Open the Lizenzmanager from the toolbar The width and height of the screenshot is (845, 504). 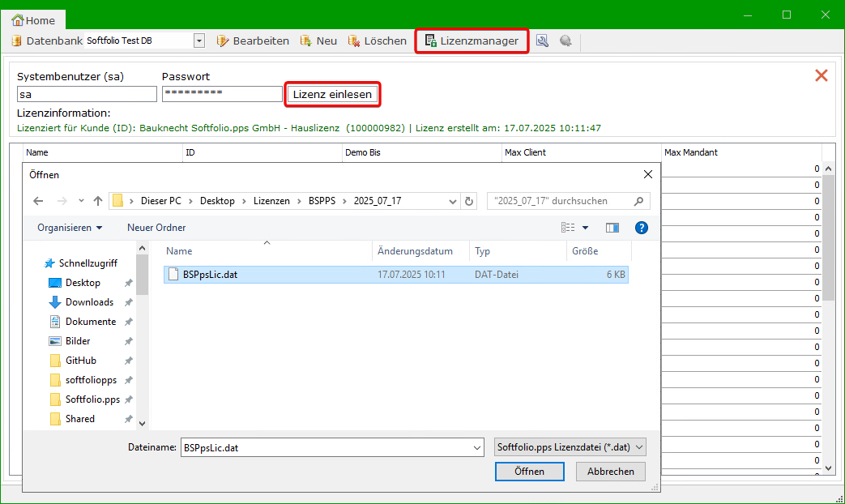[472, 41]
